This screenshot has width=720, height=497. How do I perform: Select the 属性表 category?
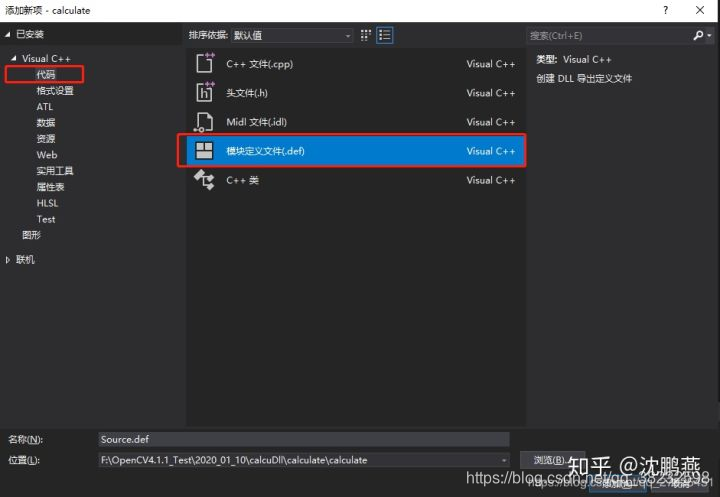[x=50, y=187]
